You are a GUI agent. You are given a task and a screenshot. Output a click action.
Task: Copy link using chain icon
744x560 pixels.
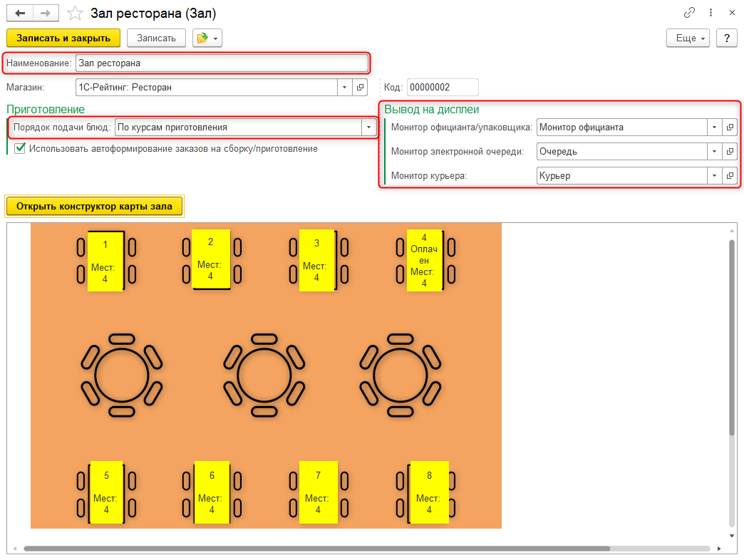pos(689,13)
